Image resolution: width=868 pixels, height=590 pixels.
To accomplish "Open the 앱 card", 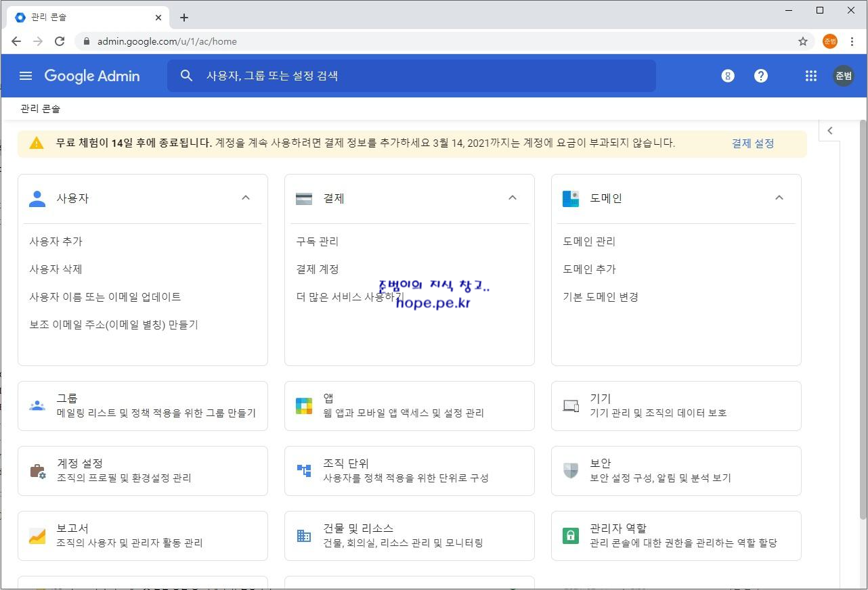I will [x=410, y=406].
